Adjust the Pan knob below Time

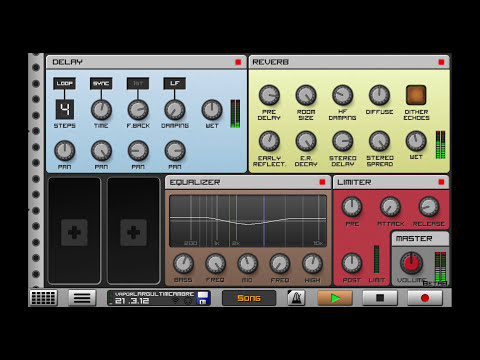click(101, 151)
